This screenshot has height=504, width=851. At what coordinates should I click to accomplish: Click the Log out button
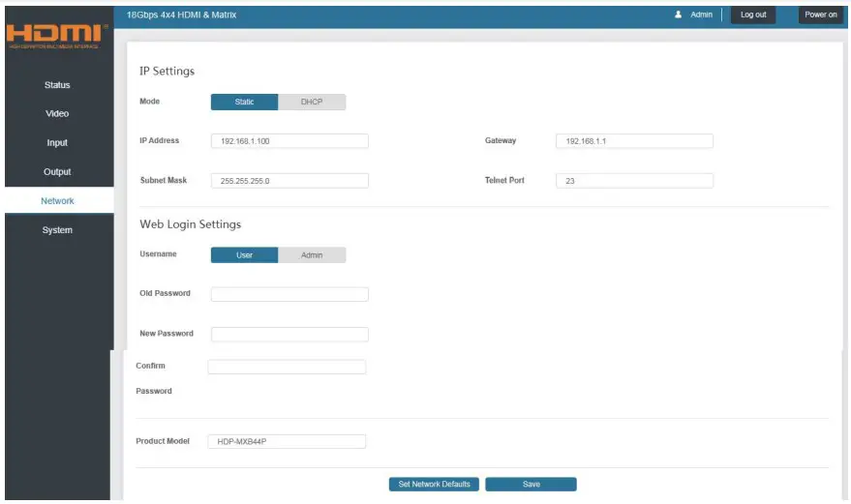point(753,15)
